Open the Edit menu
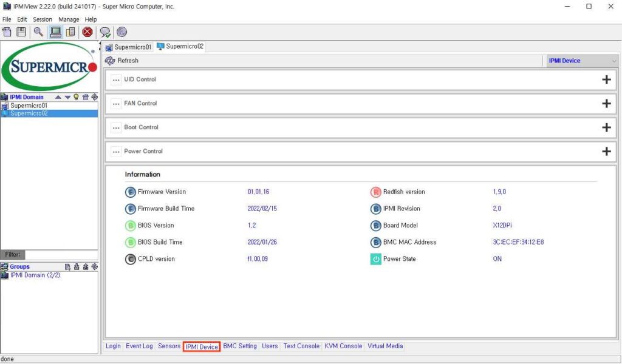Viewport: 622px width, 364px height. (x=22, y=19)
